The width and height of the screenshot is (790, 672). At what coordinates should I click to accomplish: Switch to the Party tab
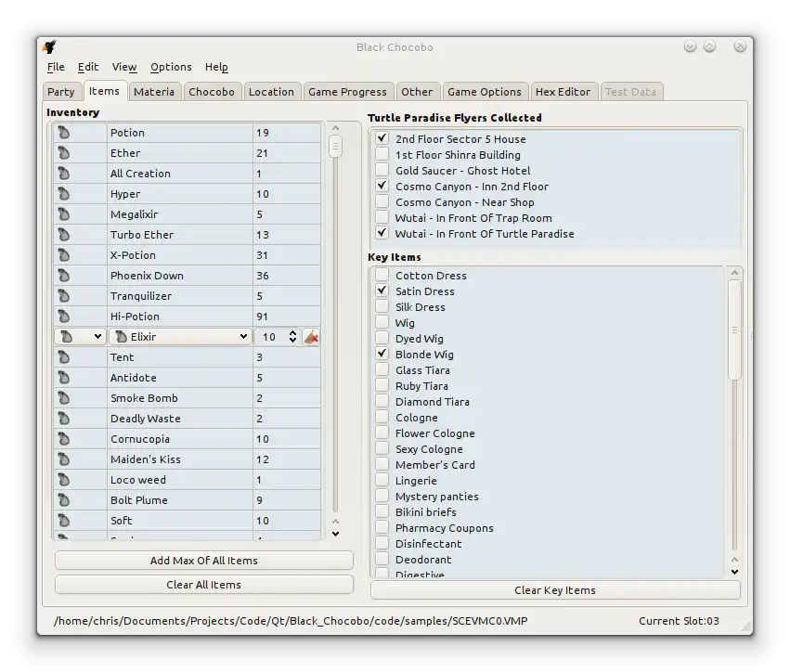click(x=61, y=92)
